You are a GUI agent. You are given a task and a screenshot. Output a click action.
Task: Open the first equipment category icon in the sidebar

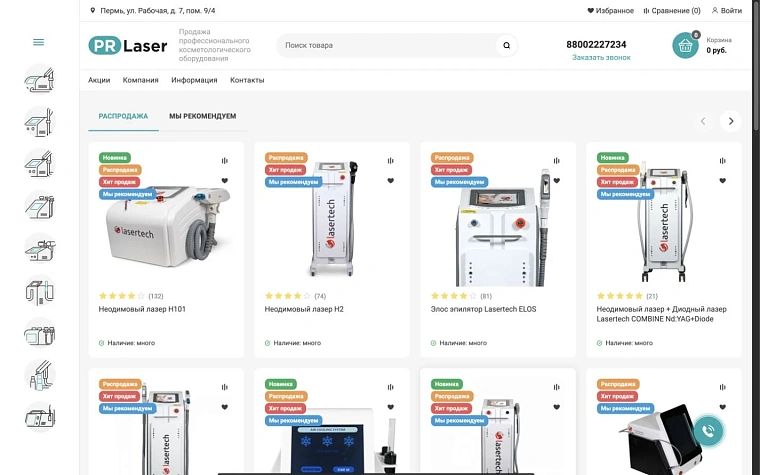tap(40, 79)
